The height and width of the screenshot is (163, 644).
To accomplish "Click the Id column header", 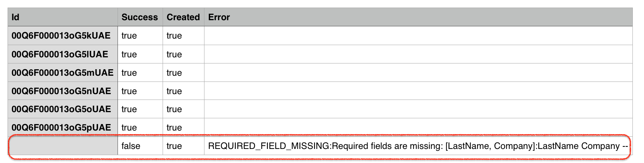I will (x=63, y=17).
